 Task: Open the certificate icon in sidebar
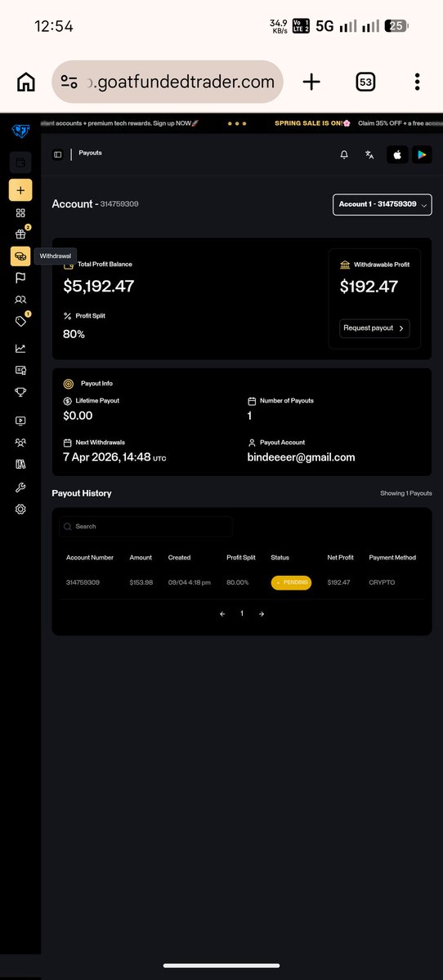20,370
